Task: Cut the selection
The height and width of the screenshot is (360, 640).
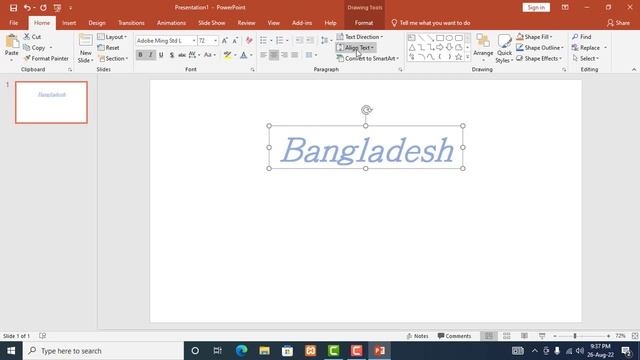Action: 32,37
